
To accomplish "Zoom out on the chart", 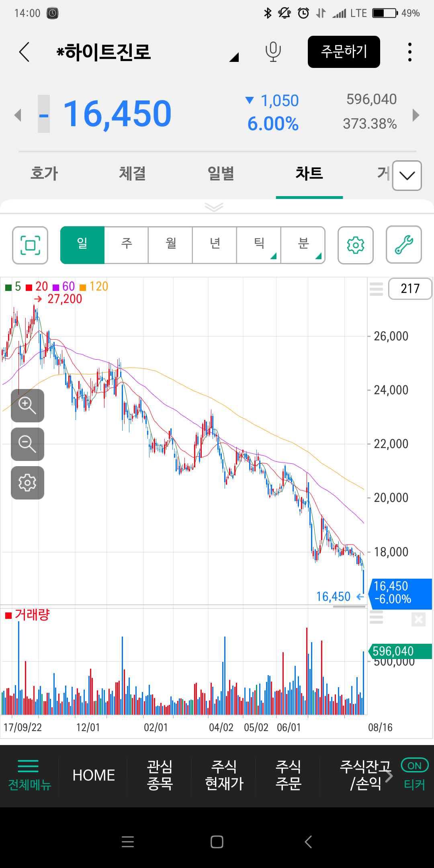I will 27,444.
